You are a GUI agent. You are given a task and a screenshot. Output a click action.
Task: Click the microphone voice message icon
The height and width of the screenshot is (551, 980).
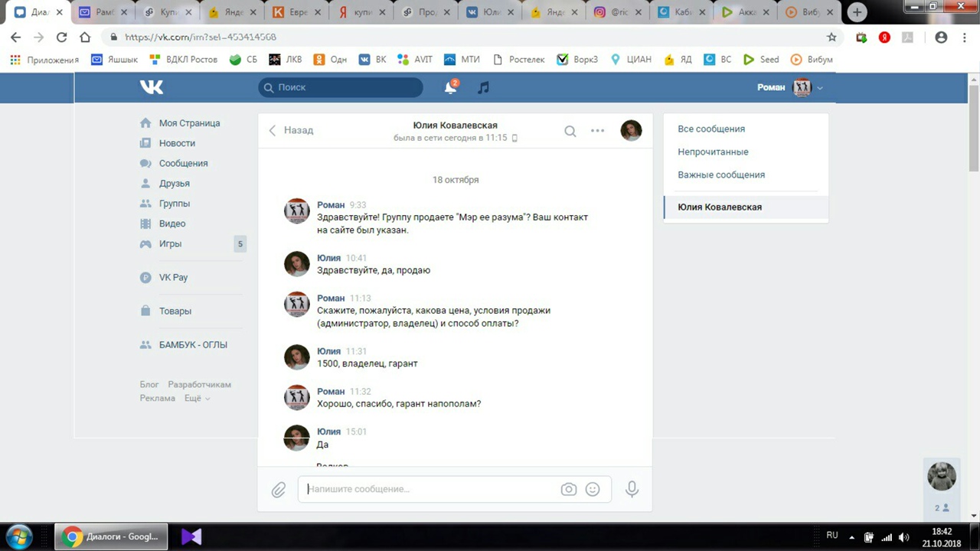(632, 489)
